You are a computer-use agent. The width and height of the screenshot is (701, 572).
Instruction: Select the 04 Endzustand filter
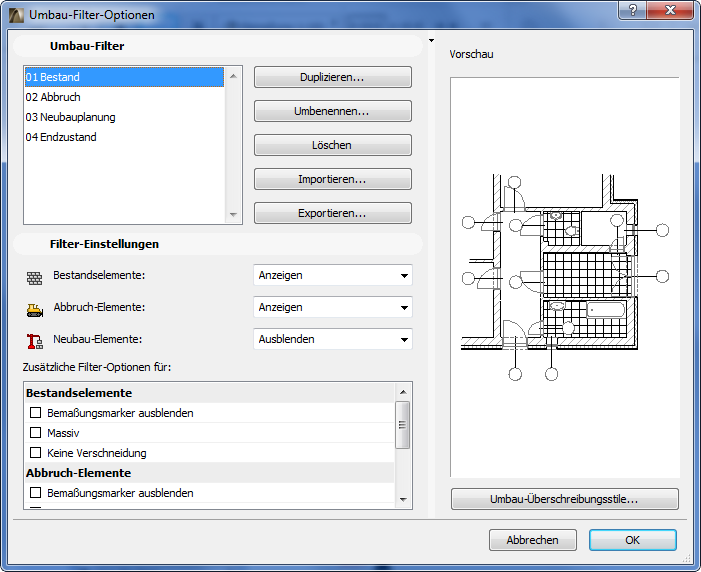[124, 137]
